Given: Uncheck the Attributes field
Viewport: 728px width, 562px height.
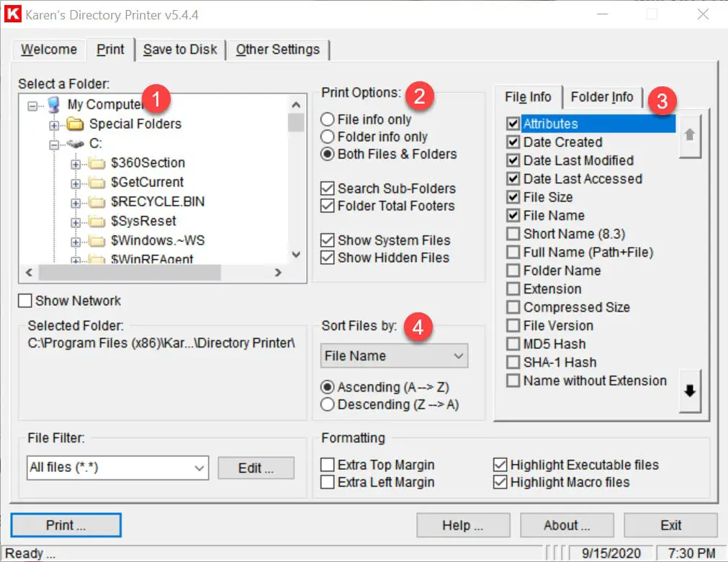Looking at the screenshot, I should (x=513, y=124).
